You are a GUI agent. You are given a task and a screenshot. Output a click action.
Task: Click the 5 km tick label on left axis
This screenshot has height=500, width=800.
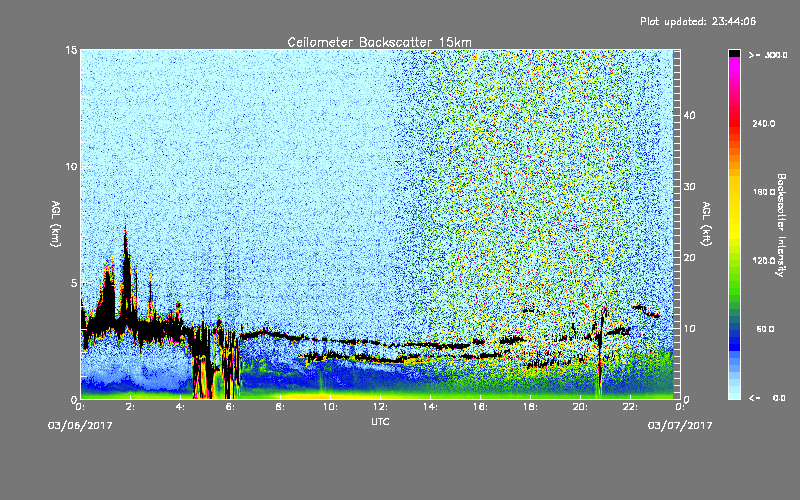tap(74, 283)
